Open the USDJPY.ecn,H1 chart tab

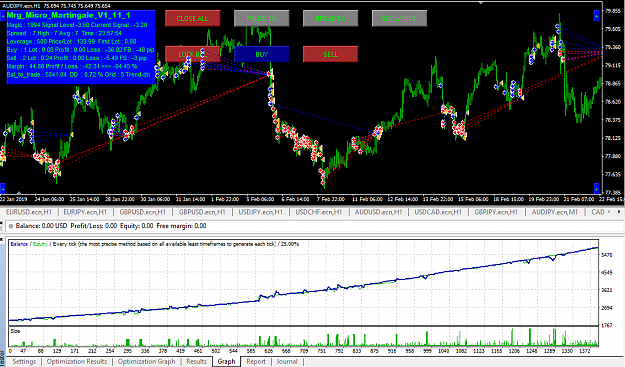(x=260, y=212)
